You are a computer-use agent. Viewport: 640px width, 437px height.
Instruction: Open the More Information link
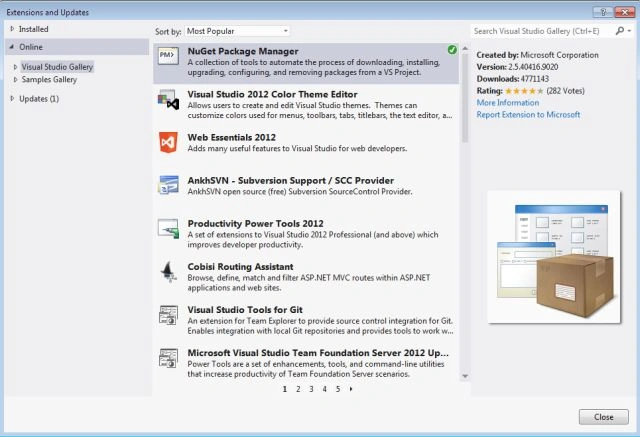point(508,103)
